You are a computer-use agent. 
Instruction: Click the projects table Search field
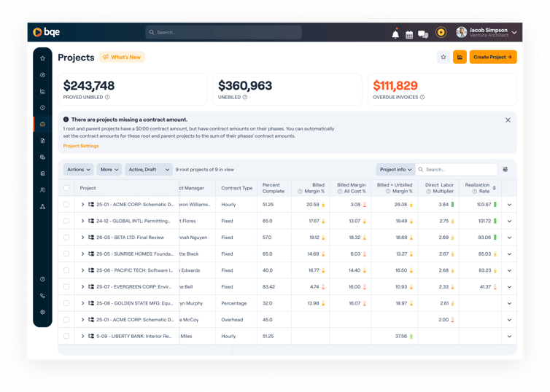pyautogui.click(x=457, y=170)
